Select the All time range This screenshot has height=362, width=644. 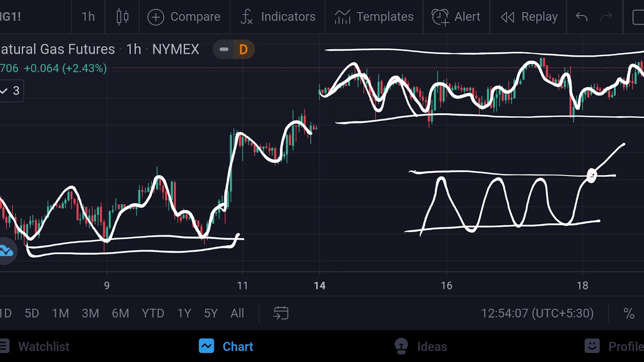click(237, 313)
